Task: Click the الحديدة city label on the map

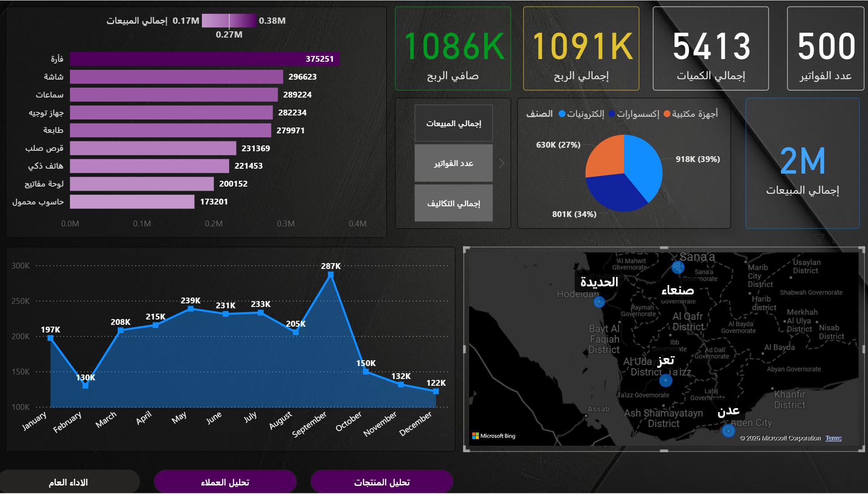Action: (x=599, y=282)
